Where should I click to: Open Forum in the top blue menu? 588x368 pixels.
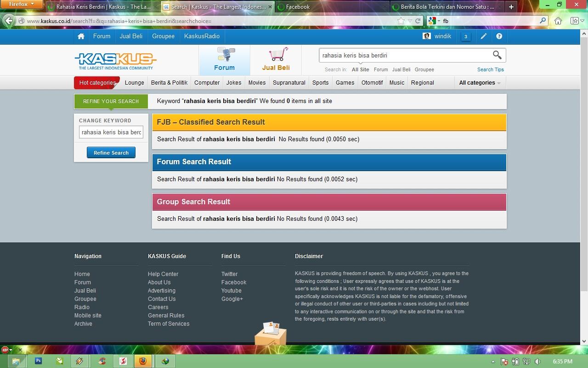(x=102, y=36)
